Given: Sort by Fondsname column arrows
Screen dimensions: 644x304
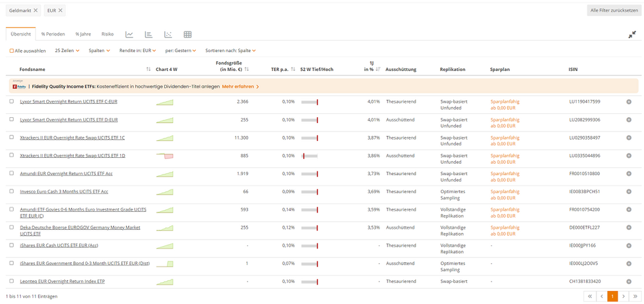Looking at the screenshot, I should pyautogui.click(x=149, y=70).
